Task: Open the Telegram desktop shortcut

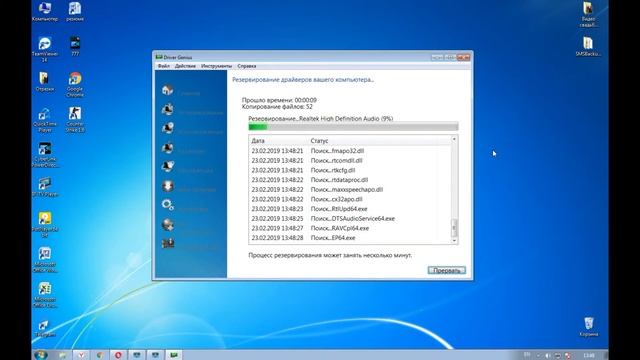Action: pyautogui.click(x=45, y=328)
